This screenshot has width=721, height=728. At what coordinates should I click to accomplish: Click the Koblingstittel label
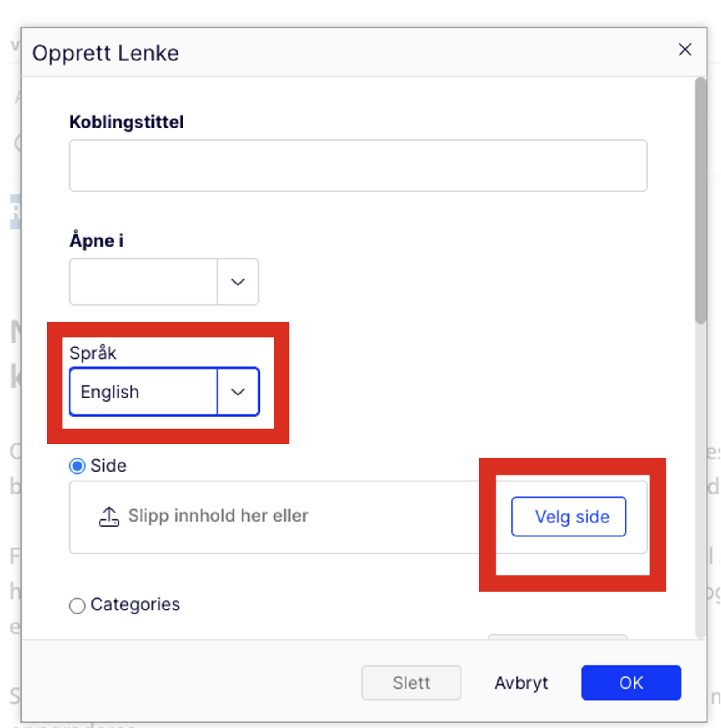[127, 122]
